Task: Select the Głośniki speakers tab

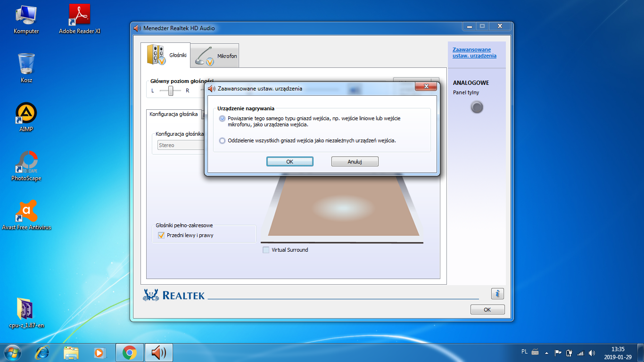Action: coord(165,55)
